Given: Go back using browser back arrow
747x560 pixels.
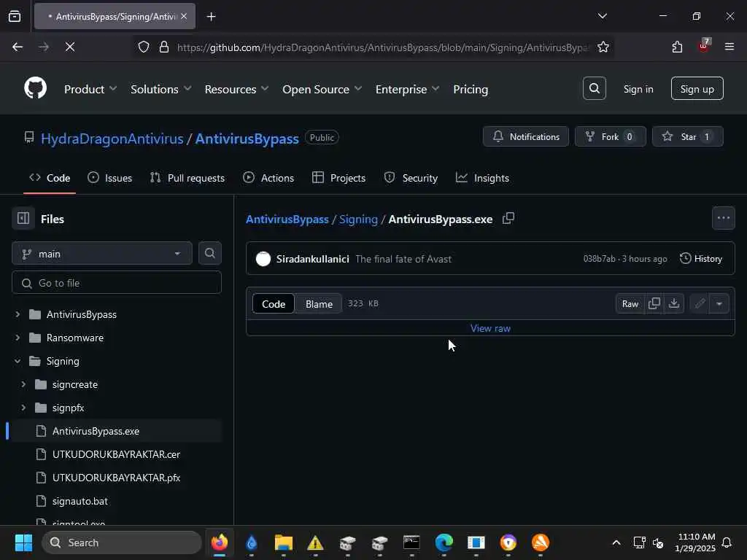Looking at the screenshot, I should click(x=18, y=47).
